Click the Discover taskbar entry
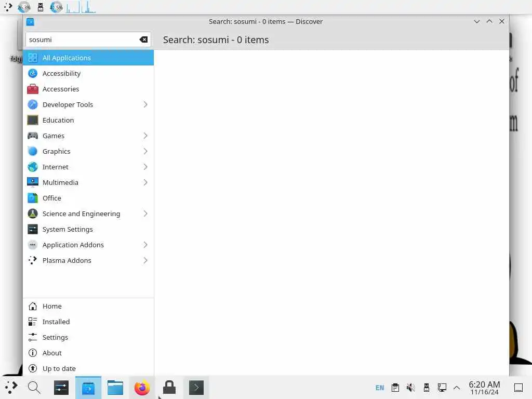 coord(88,388)
